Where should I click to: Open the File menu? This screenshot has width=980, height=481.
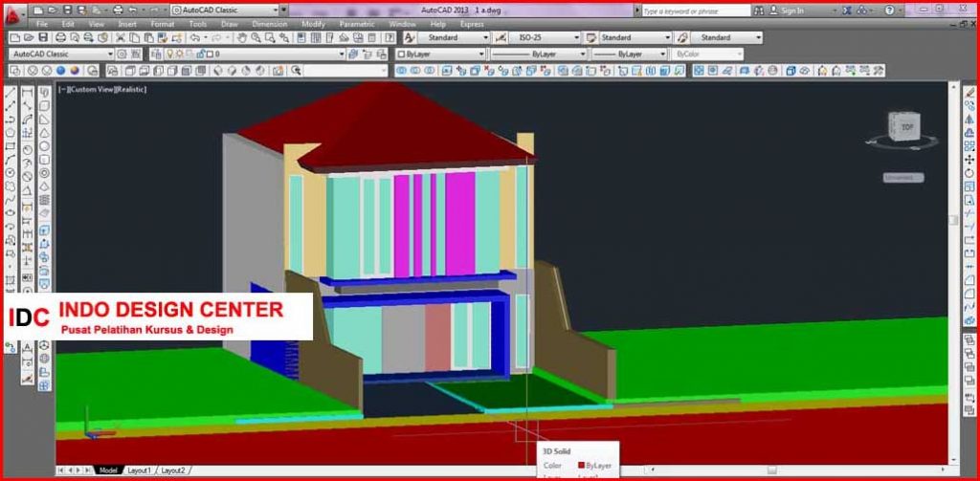42,24
